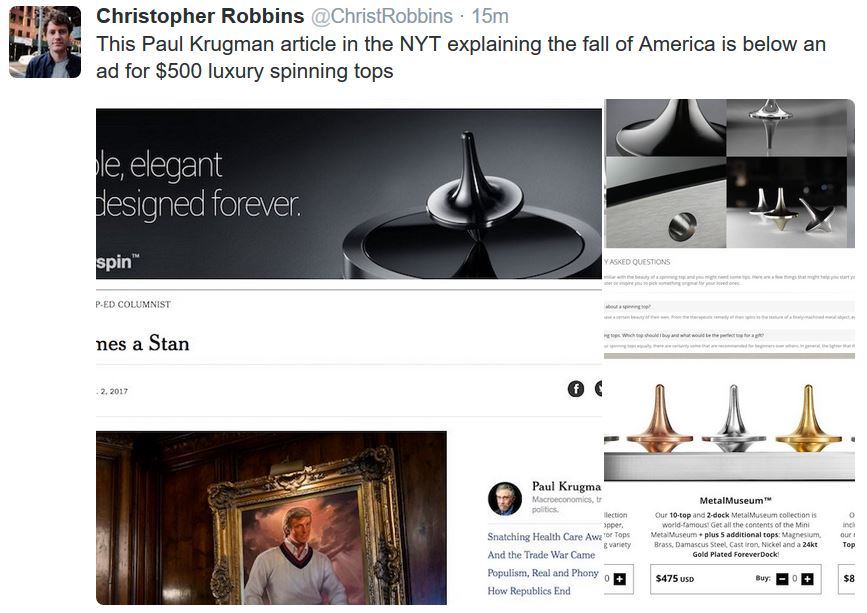Viewport: 867px width, 613px height.
Task: Open 'Populism, Real and Phony' link
Action: (542, 573)
